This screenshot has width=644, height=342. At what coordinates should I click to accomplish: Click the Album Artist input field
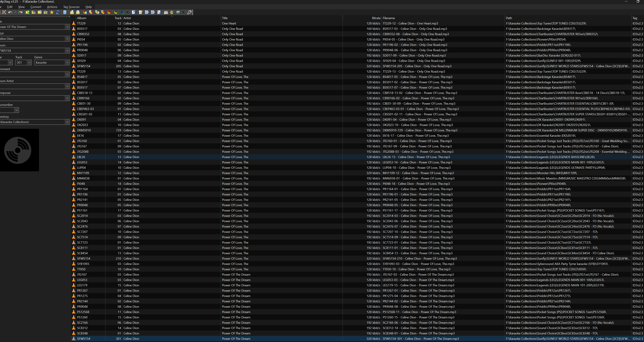(x=32, y=86)
